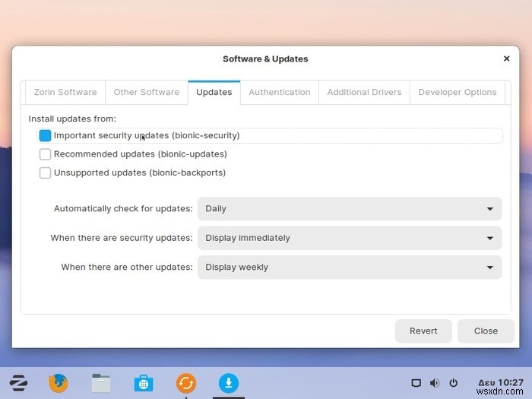Image resolution: width=532 pixels, height=399 pixels.
Task: Open the orange Software Updater icon
Action: [186, 383]
